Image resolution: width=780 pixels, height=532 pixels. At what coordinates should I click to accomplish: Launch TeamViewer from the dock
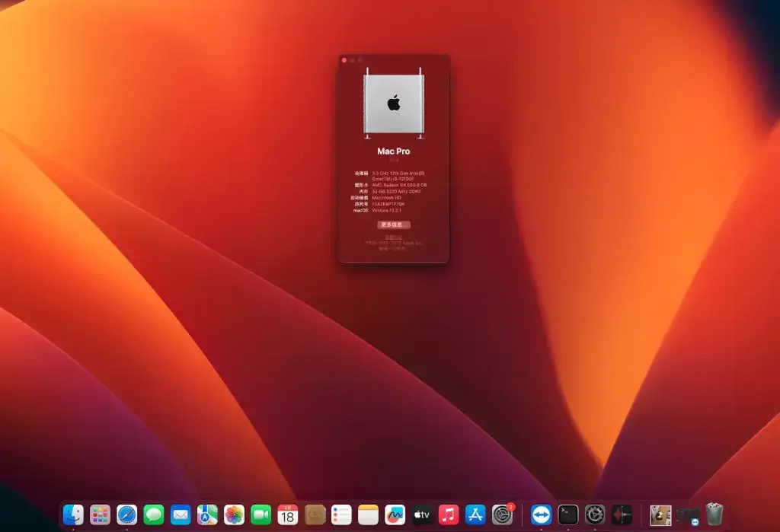542,515
